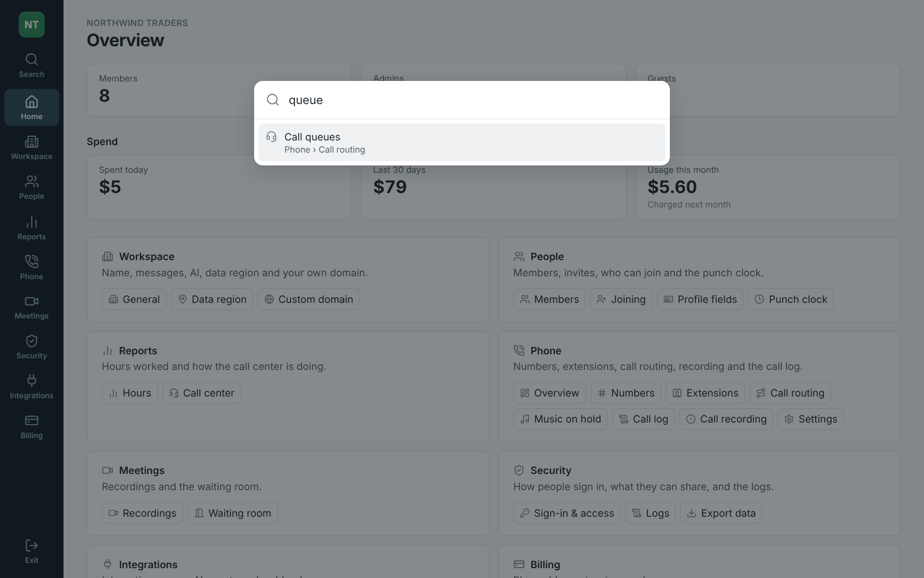Image resolution: width=924 pixels, height=578 pixels.
Task: Open Call log chip
Action: (x=643, y=419)
